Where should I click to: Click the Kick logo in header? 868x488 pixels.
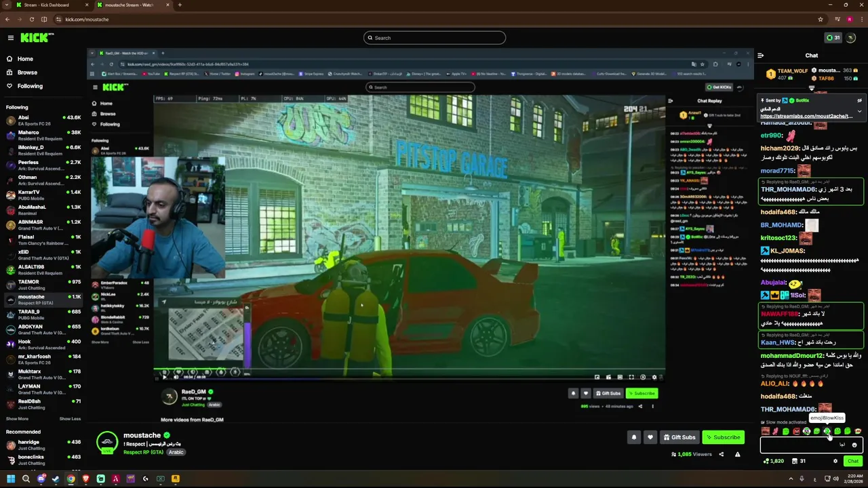click(x=37, y=38)
